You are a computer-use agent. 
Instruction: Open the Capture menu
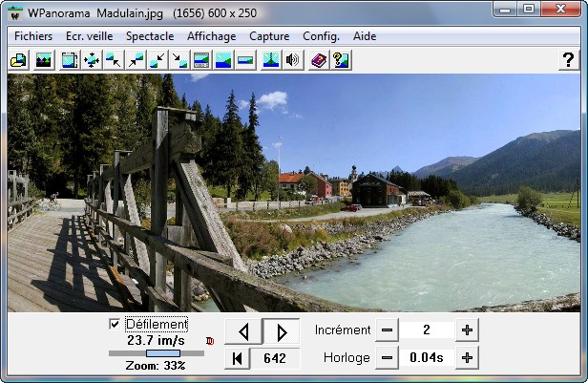pos(269,36)
